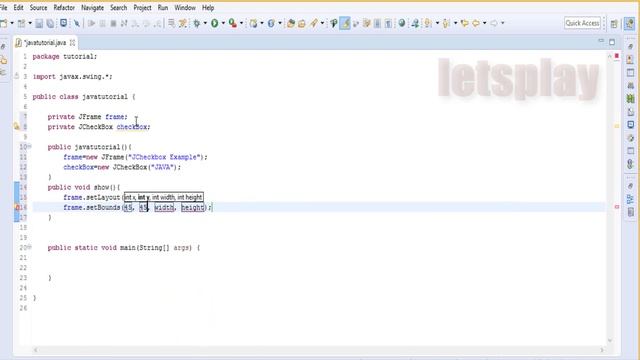Screen dimensions: 640x360
Task: Click the warning marker on line 8
Action: pyautogui.click(x=17, y=127)
